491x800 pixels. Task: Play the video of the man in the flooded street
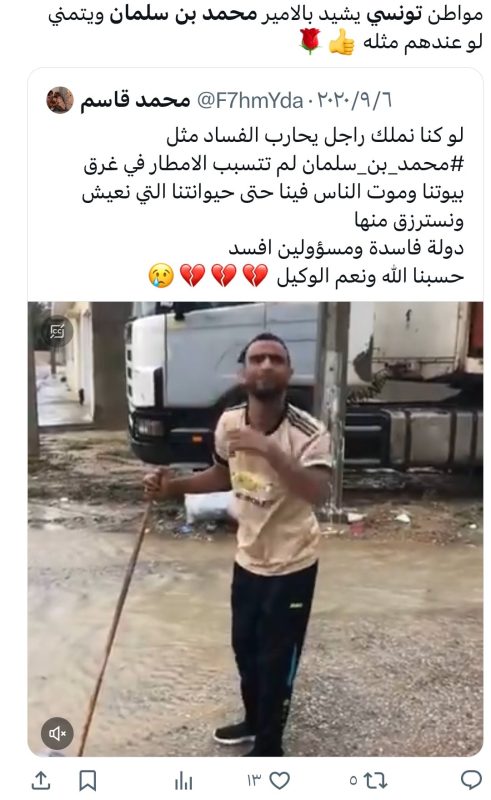(x=255, y=529)
